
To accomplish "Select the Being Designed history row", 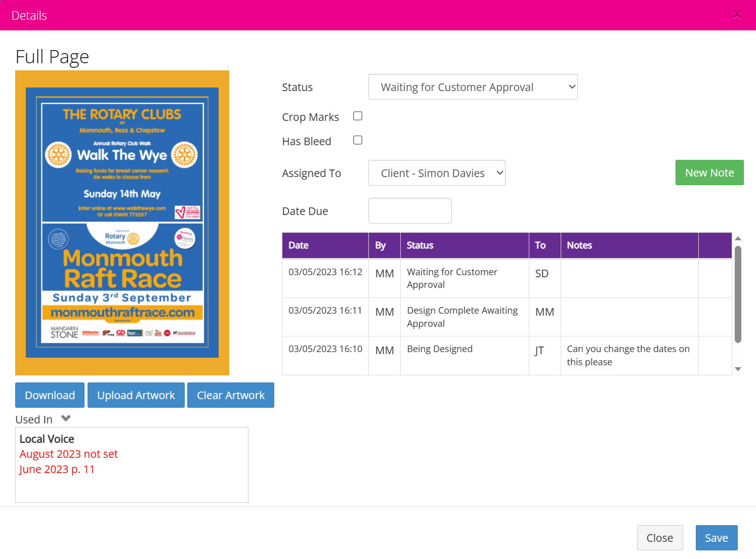I will [x=439, y=349].
